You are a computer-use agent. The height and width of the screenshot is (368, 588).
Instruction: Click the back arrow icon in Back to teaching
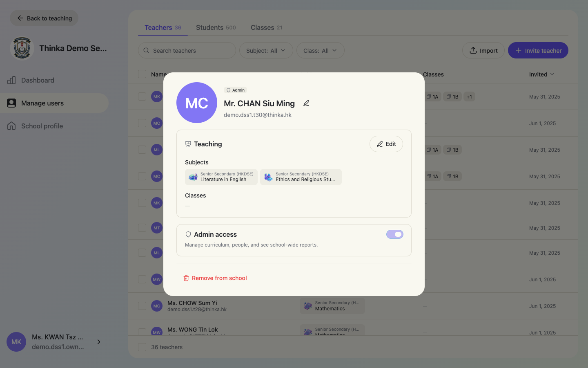(x=20, y=18)
